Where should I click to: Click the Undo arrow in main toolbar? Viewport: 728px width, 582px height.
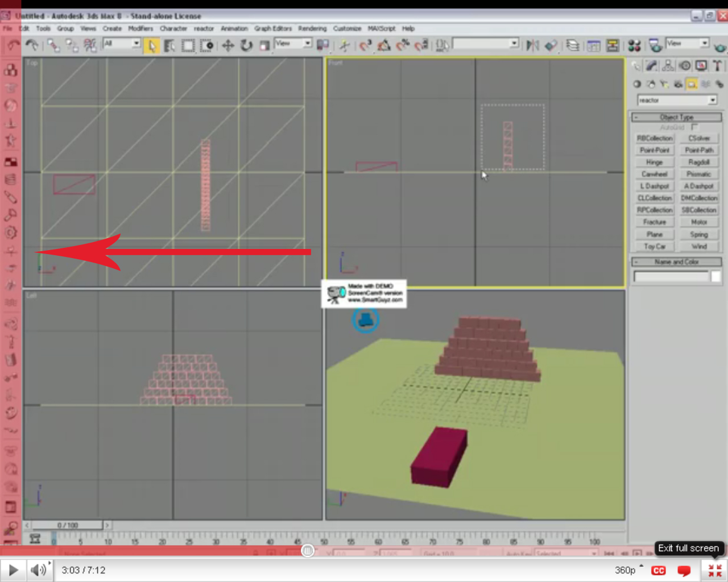(x=13, y=45)
